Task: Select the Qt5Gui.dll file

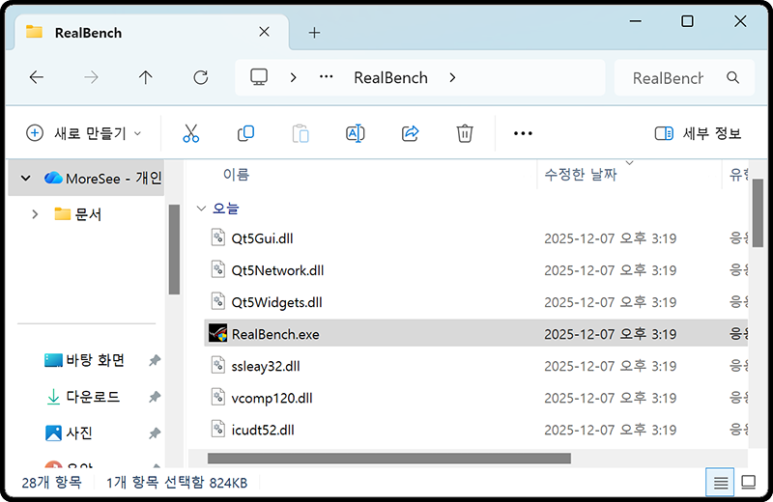Action: (x=476, y=238)
